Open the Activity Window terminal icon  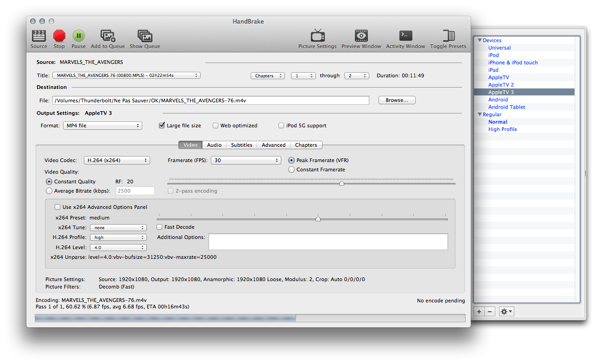coord(405,36)
